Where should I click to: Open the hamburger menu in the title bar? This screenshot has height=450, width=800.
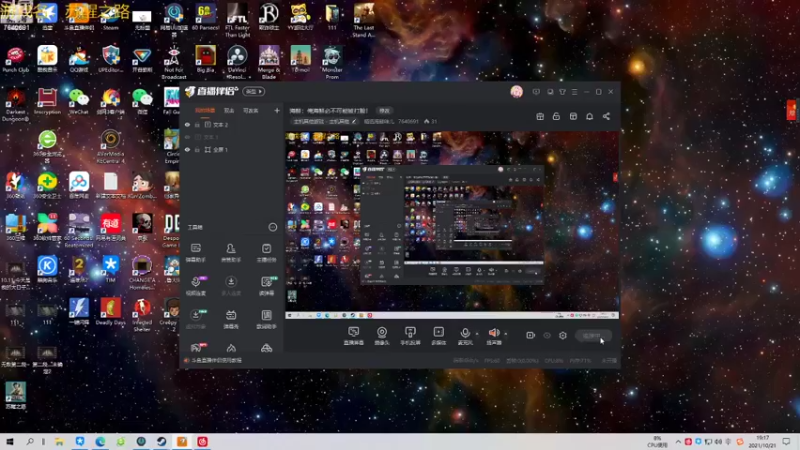point(574,92)
